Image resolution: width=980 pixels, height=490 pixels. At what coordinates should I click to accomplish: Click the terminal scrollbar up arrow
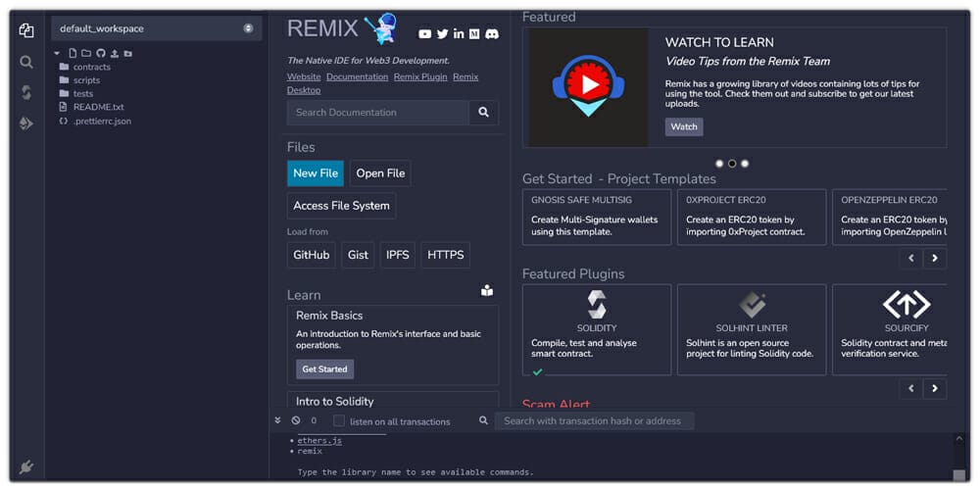(x=959, y=439)
